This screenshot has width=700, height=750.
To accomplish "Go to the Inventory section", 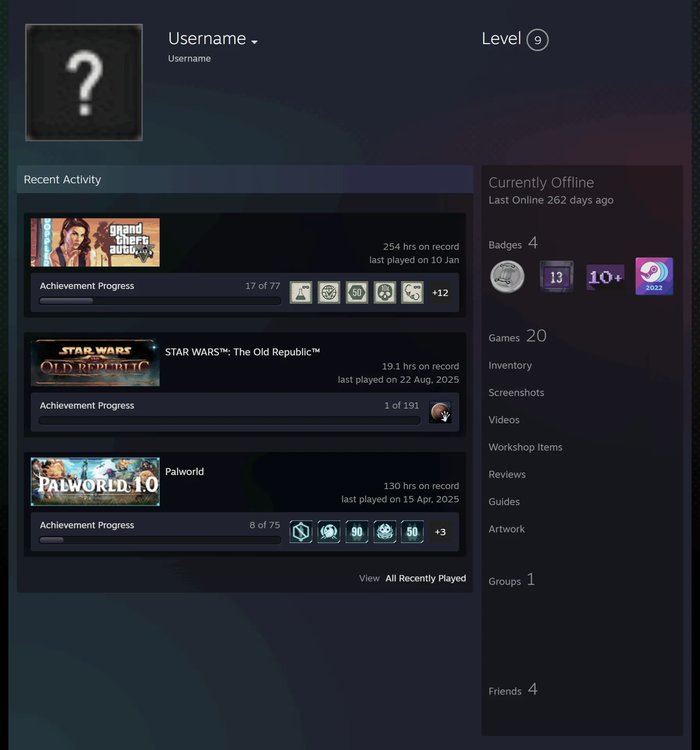I will (510, 365).
